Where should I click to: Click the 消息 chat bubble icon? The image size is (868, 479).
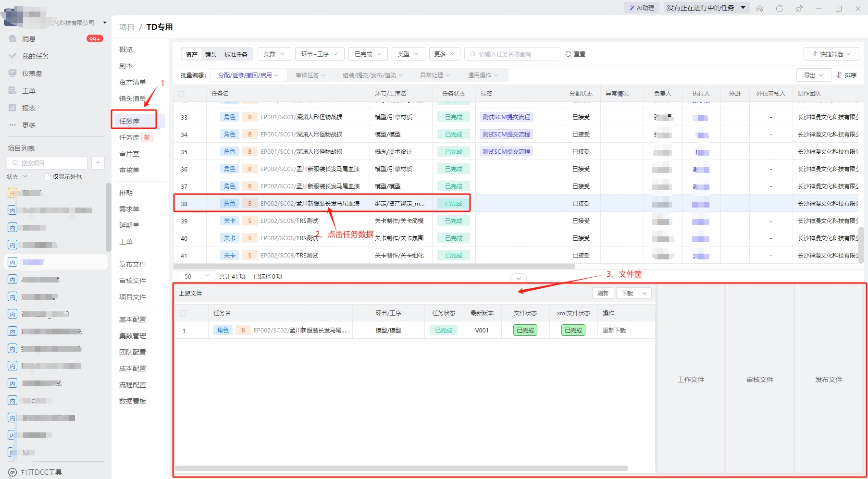click(12, 38)
